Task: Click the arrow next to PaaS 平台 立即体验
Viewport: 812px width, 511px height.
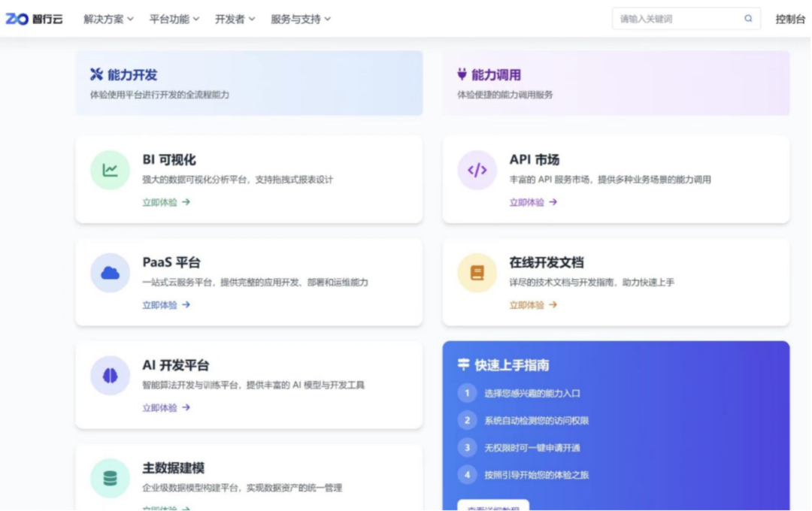Action: [186, 304]
